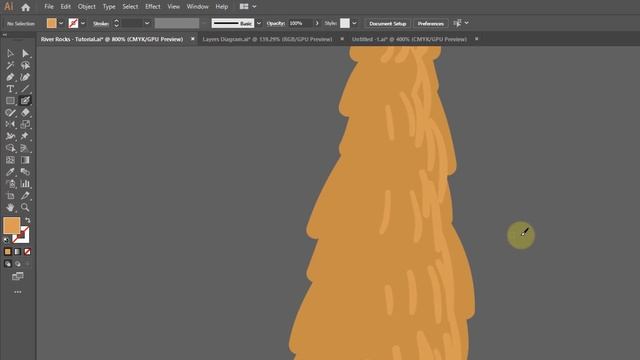The image size is (640, 360).
Task: Open the Help menu
Action: [222, 7]
